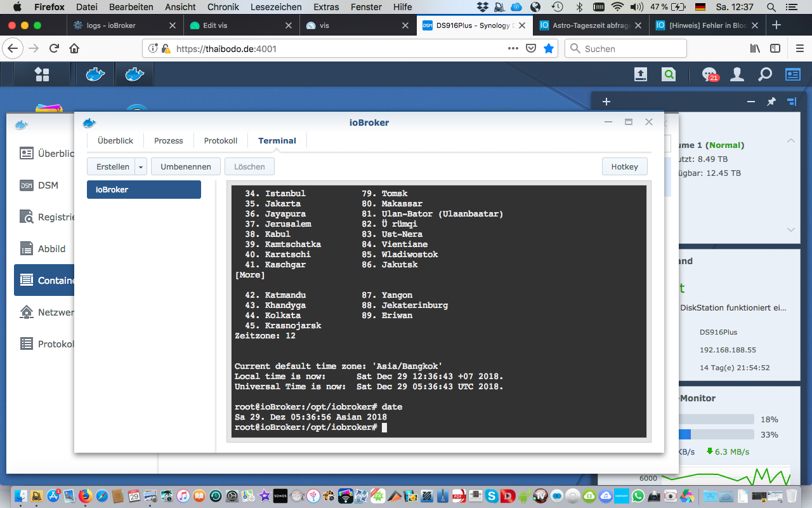
Task: Click the Hotkey button
Action: (624, 167)
